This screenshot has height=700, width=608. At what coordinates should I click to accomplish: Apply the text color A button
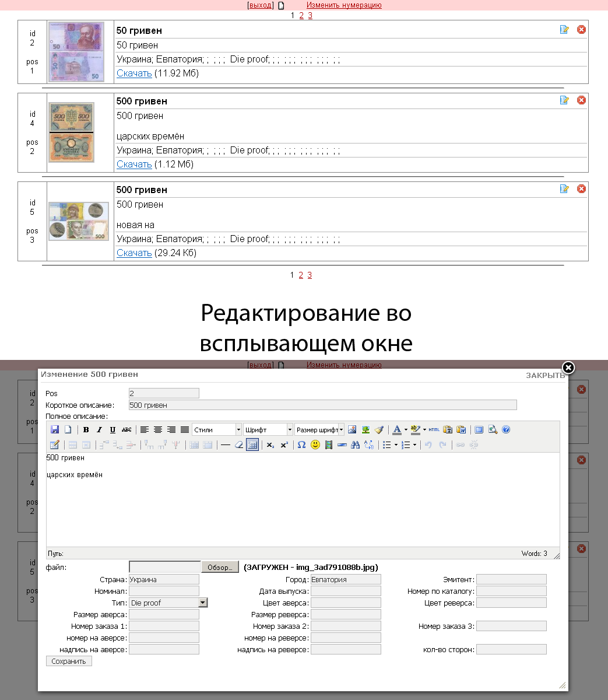point(397,430)
